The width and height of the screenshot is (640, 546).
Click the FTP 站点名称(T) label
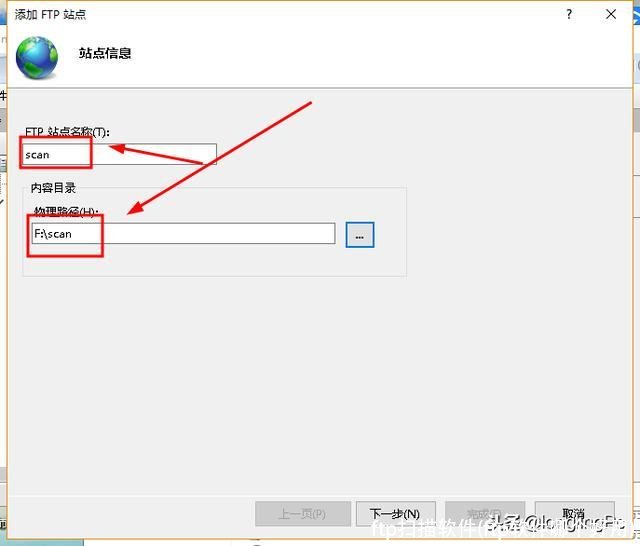pyautogui.click(x=67, y=132)
